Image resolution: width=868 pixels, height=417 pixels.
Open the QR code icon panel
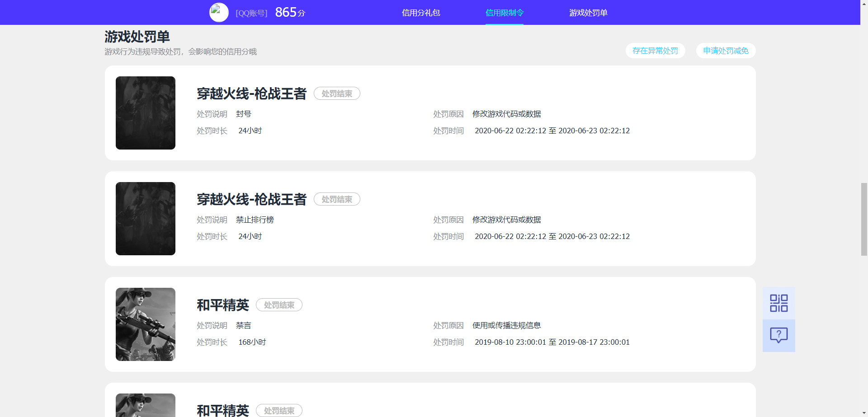pos(778,303)
